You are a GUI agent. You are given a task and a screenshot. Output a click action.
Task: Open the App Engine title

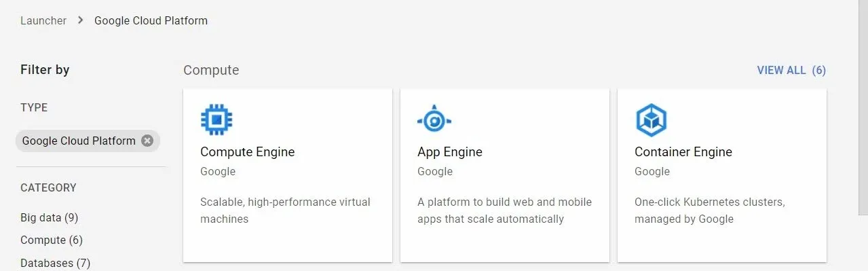pos(450,151)
